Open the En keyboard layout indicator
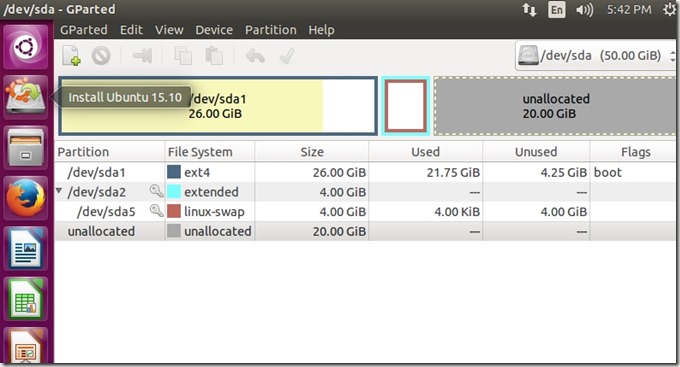 click(557, 10)
